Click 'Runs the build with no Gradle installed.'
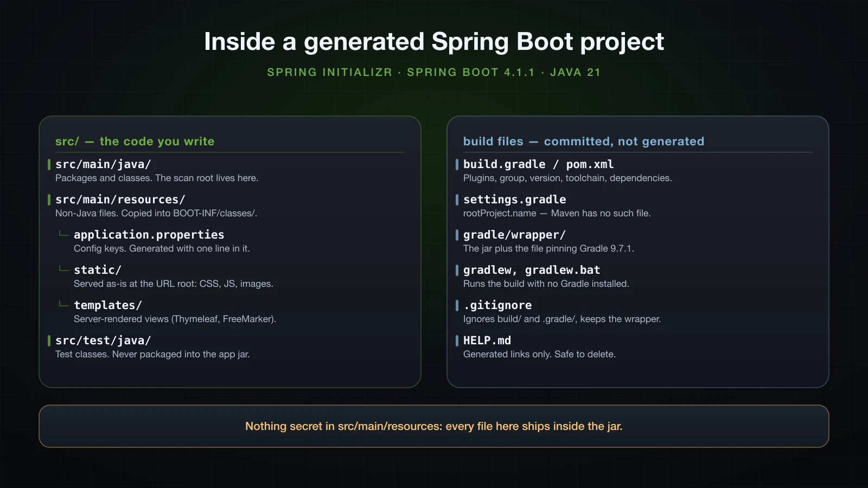 click(546, 284)
